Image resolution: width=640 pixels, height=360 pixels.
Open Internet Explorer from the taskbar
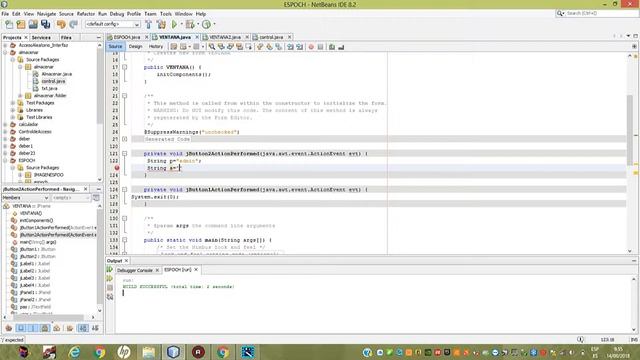tap(74, 352)
